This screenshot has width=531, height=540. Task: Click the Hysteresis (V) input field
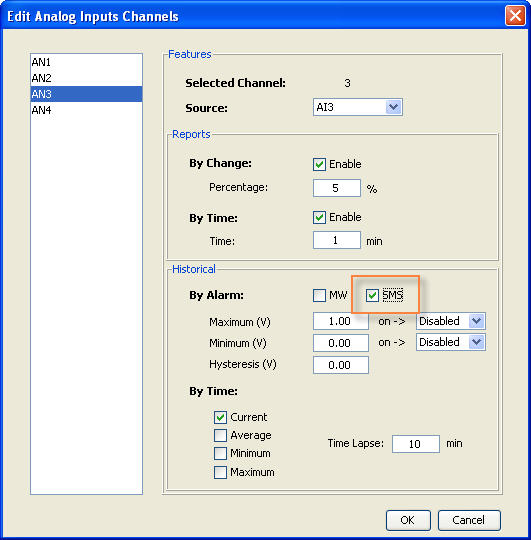click(341, 365)
